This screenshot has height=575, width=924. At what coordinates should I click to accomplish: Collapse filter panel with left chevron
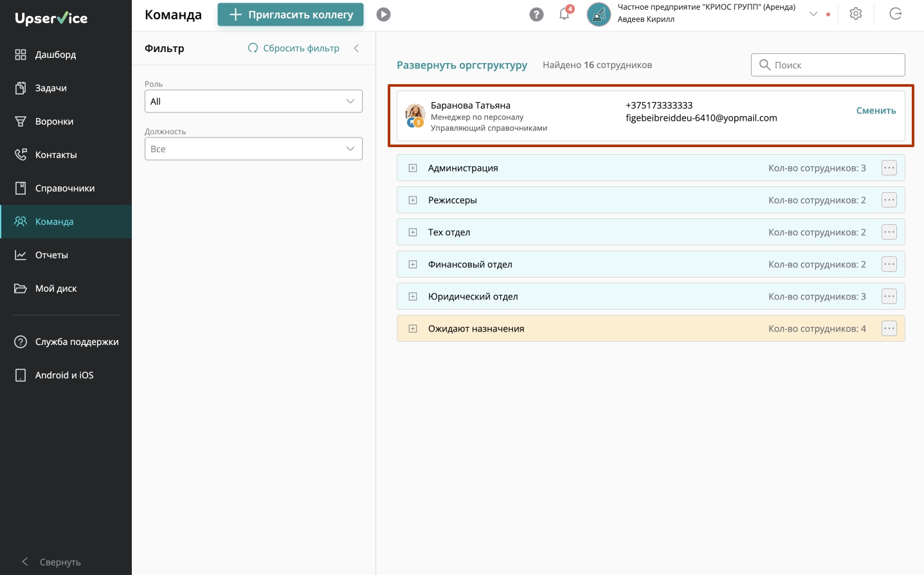pos(356,48)
